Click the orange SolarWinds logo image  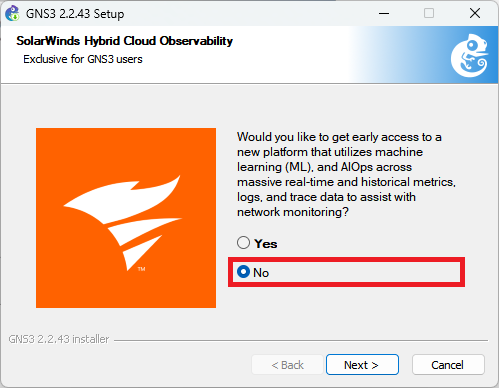click(x=126, y=218)
